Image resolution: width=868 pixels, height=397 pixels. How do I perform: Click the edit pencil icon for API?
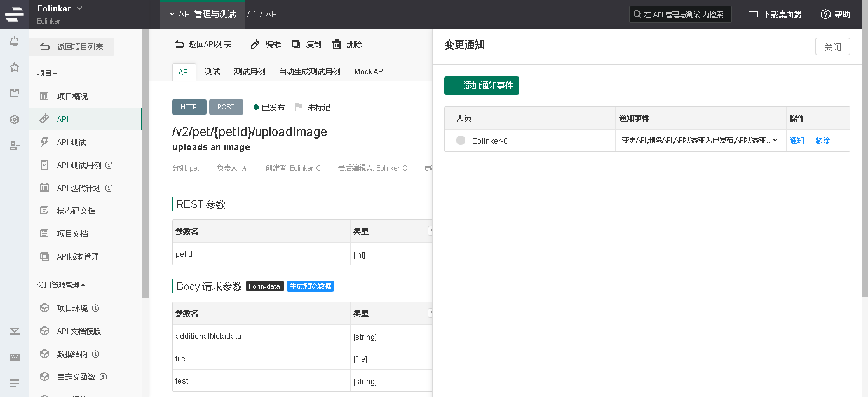pyautogui.click(x=255, y=45)
